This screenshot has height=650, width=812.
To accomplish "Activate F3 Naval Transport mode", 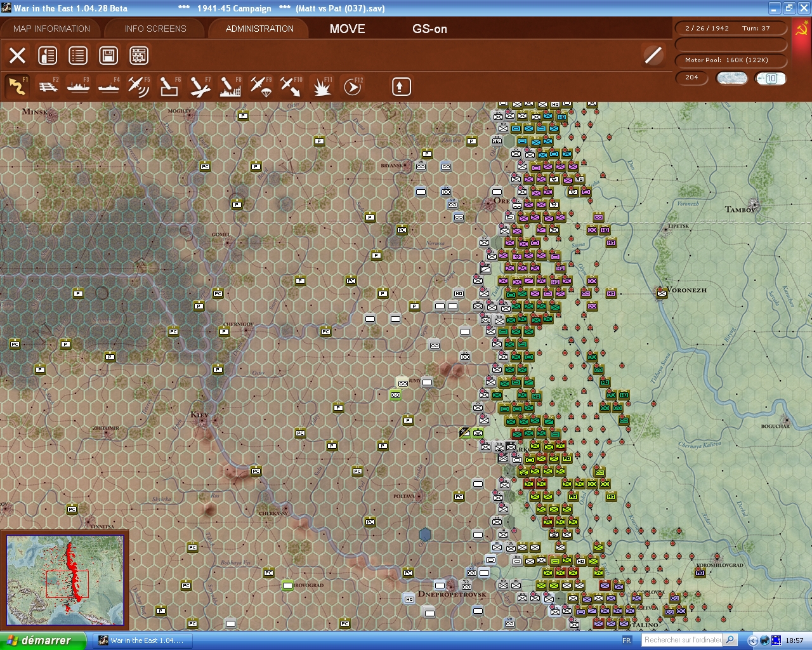I will [x=79, y=86].
